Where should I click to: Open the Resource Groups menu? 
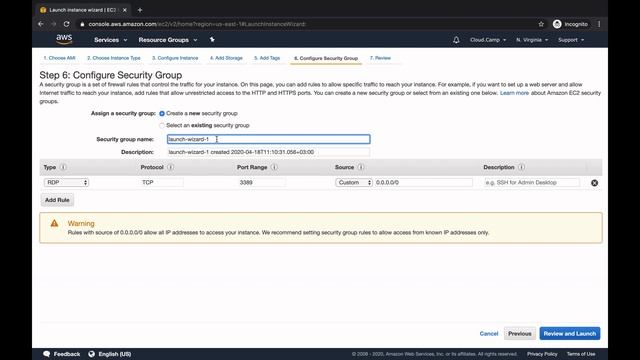pyautogui.click(x=168, y=40)
